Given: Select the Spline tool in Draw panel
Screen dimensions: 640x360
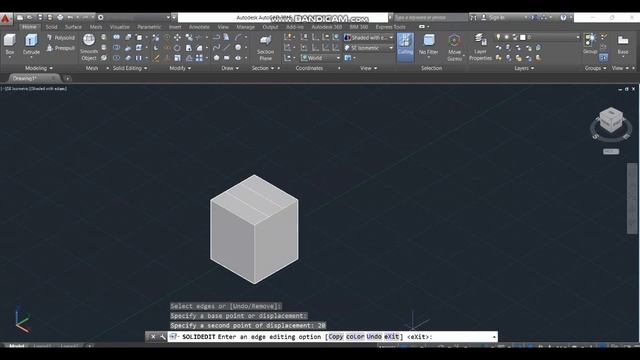Looking at the screenshot, I should [x=216, y=48].
